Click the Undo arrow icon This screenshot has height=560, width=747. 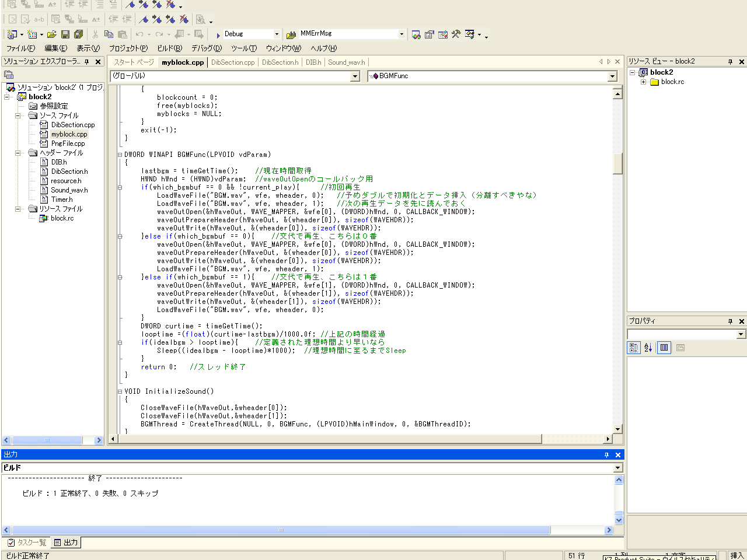[139, 34]
